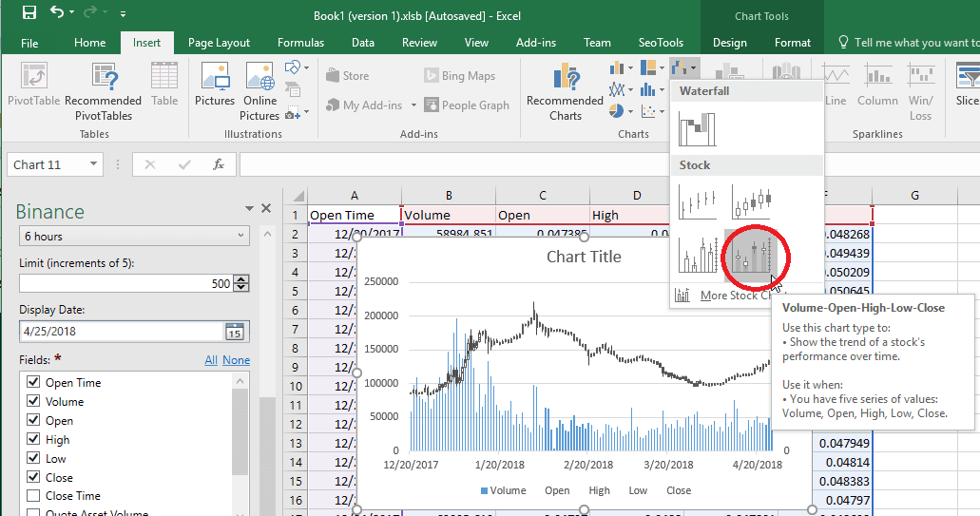This screenshot has width=980, height=516.
Task: Select the Chart Title text
Action: (584, 257)
